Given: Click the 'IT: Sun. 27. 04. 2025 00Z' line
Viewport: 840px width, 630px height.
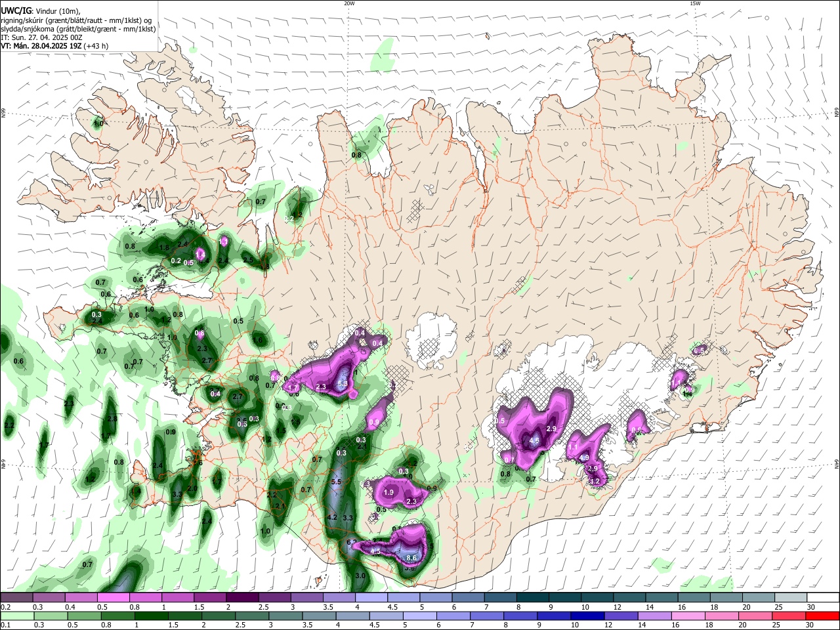Looking at the screenshot, I should tap(41, 37).
